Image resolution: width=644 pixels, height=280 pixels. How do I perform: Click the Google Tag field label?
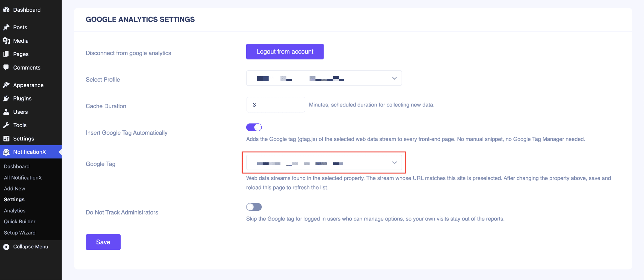click(x=101, y=164)
